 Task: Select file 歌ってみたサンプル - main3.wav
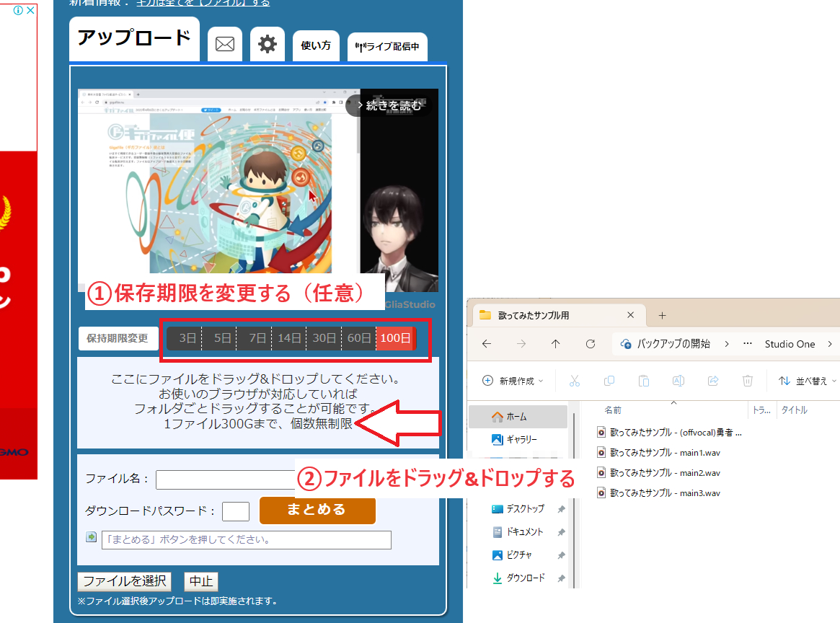(659, 492)
